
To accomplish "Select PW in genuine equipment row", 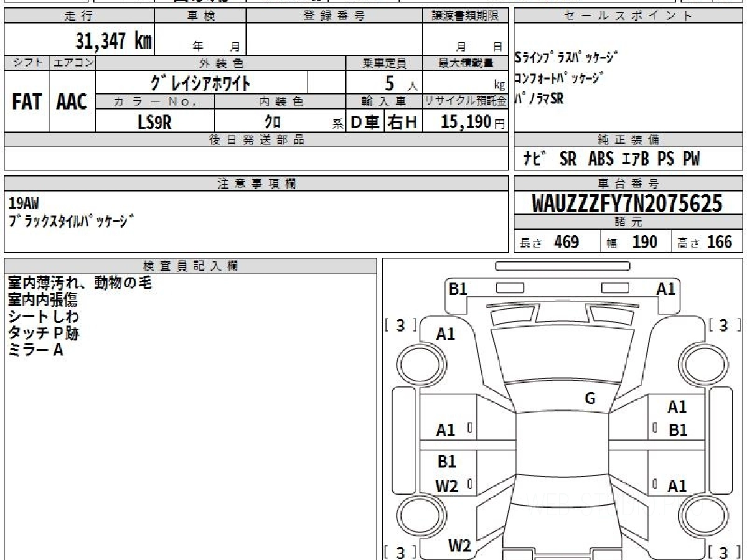I will [x=691, y=159].
